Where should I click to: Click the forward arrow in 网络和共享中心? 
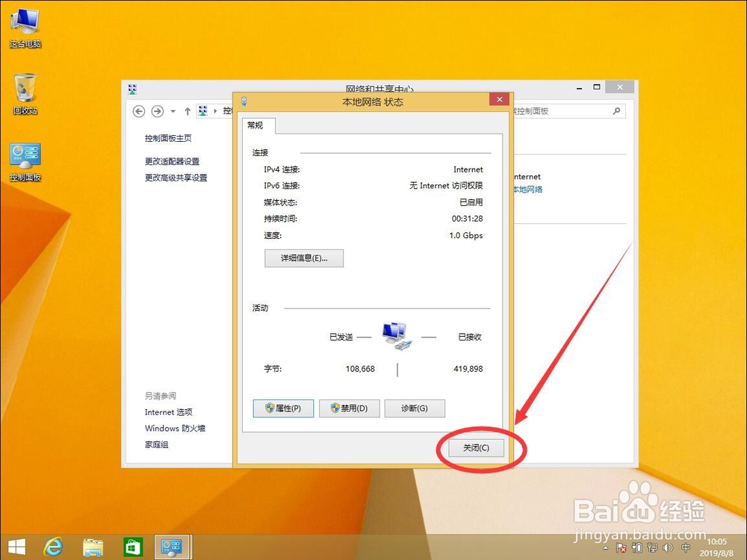tap(157, 111)
